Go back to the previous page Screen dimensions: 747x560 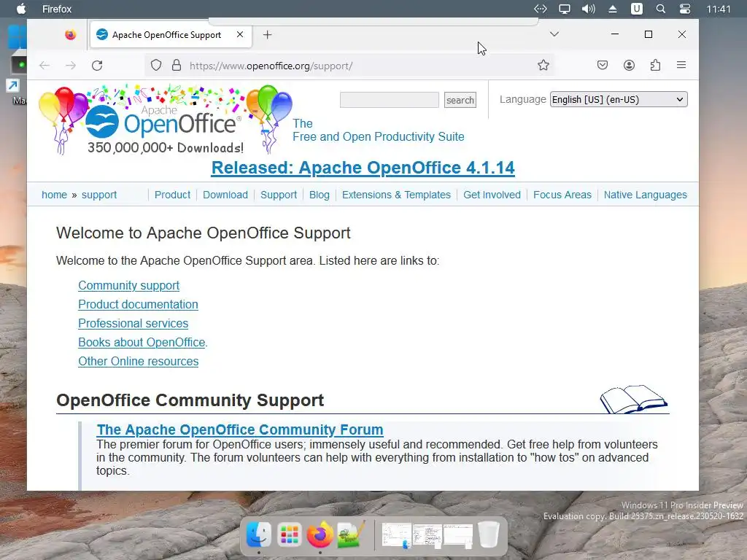tap(44, 65)
